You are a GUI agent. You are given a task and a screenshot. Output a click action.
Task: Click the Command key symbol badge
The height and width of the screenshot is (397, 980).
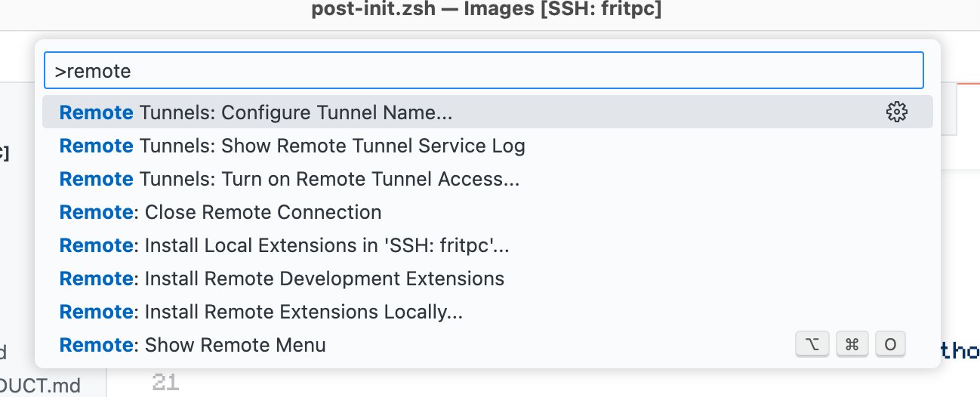(x=852, y=345)
